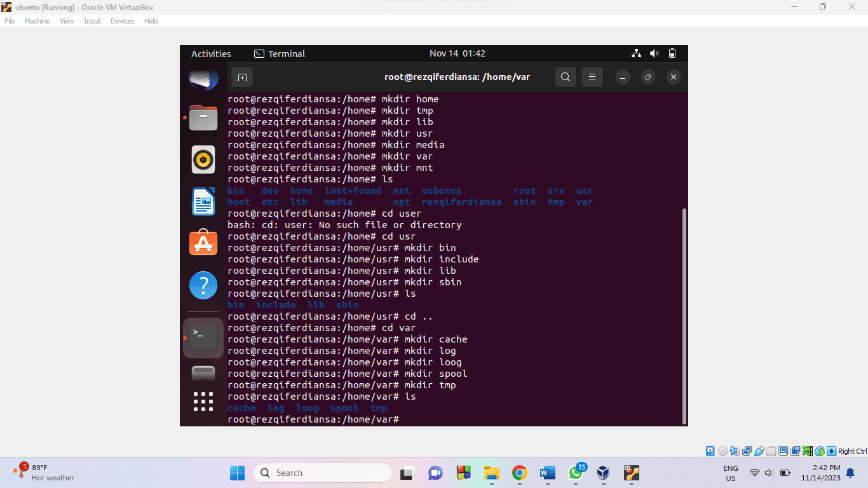This screenshot has height=488, width=868.
Task: Click the VirtualBox host key down-arrow icon
Action: pos(831,451)
